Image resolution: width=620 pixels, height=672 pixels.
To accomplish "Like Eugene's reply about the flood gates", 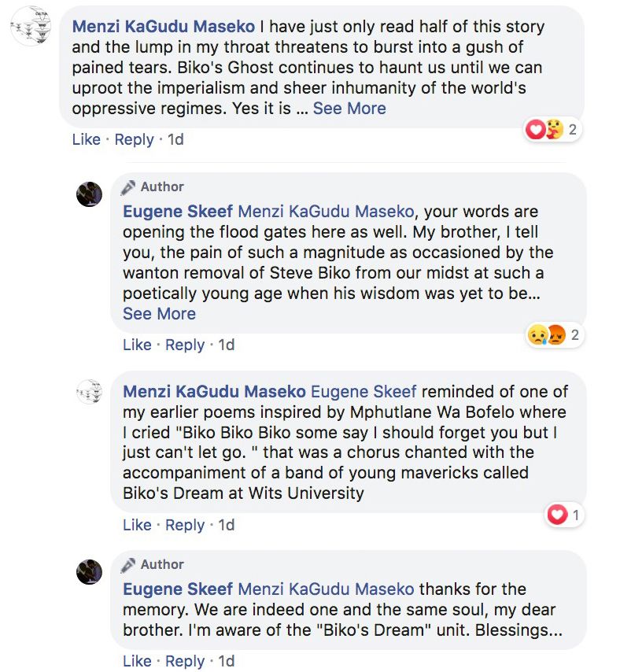I will (x=138, y=345).
